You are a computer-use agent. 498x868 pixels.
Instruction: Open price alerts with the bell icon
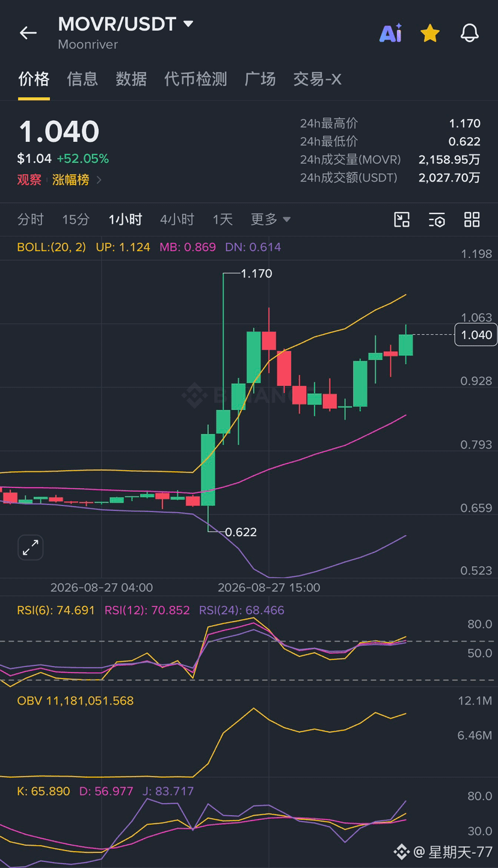pos(470,33)
